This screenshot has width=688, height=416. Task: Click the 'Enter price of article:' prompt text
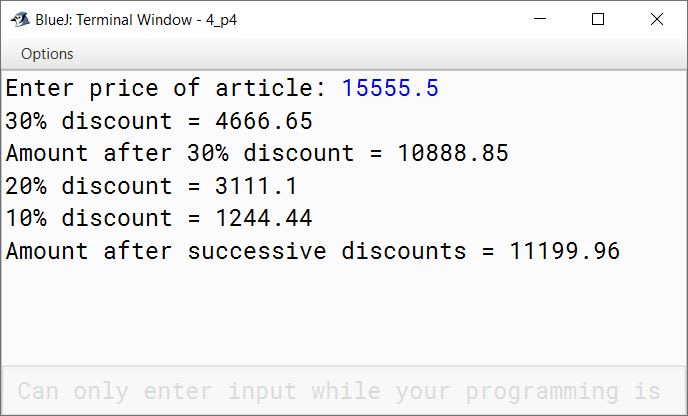166,89
